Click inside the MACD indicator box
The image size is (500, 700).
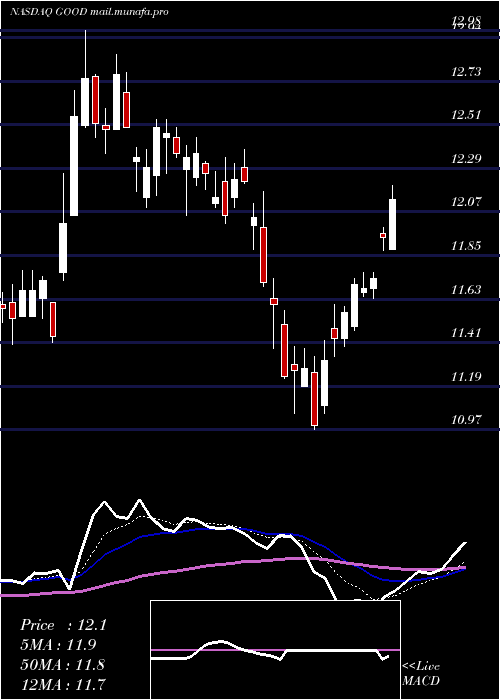click(x=275, y=650)
